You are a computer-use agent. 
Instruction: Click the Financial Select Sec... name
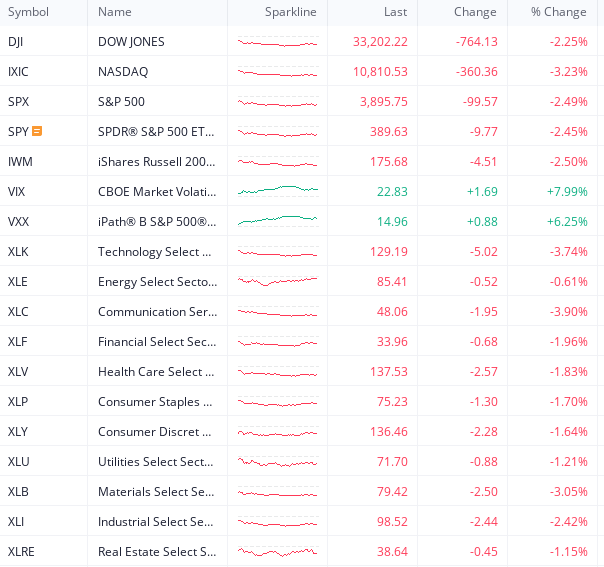[x=157, y=342]
